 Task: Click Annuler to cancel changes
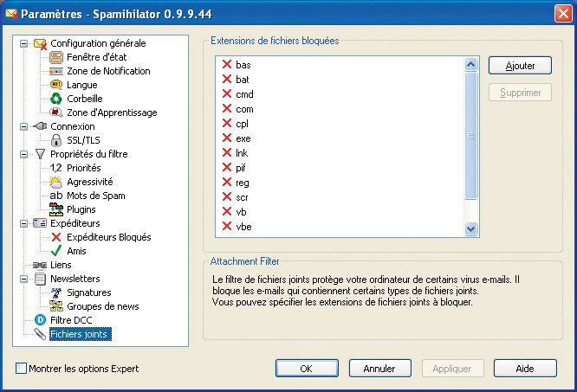(x=379, y=369)
